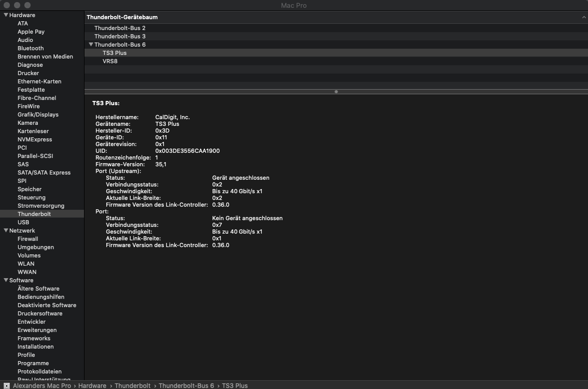Viewport: 588px width, 389px height.
Task: Select Thunderbolt-Bus 2 row
Action: tap(336, 28)
